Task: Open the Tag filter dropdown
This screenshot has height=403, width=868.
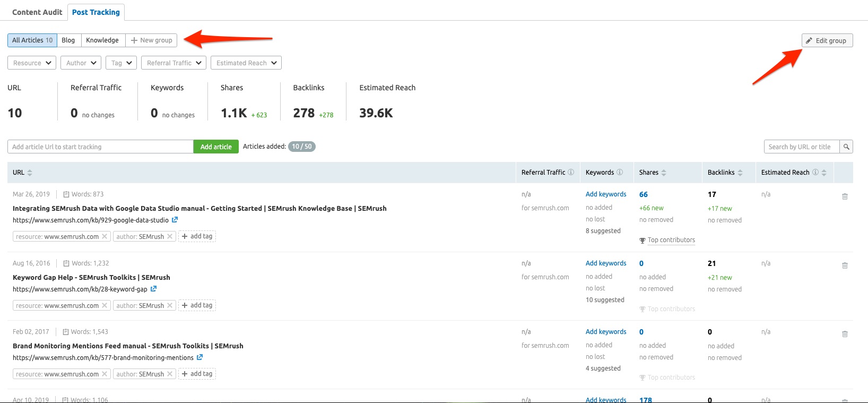Action: click(121, 63)
